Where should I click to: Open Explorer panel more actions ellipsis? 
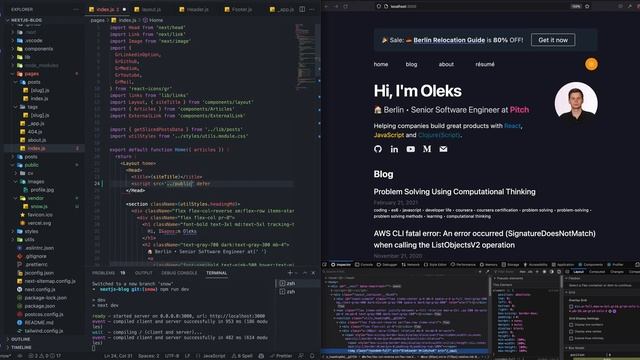[x=76, y=9]
